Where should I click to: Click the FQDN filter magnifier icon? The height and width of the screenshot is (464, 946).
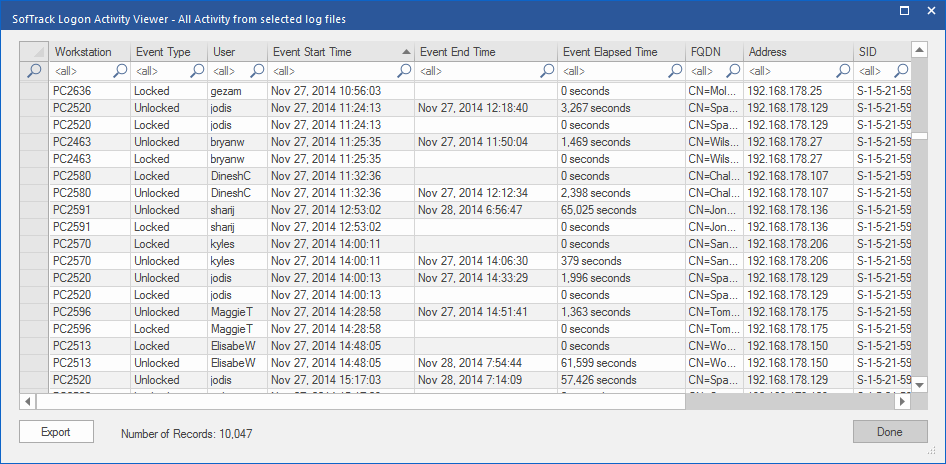(x=733, y=71)
